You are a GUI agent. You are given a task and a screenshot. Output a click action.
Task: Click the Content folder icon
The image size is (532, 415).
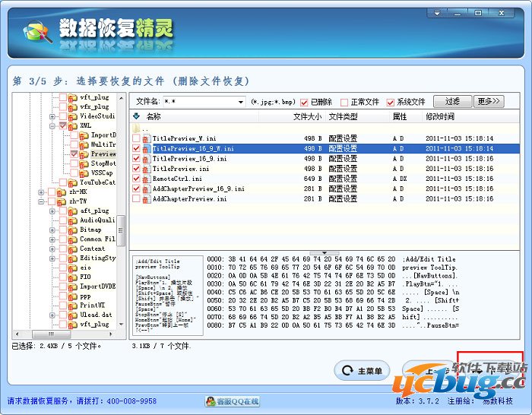[73, 249]
